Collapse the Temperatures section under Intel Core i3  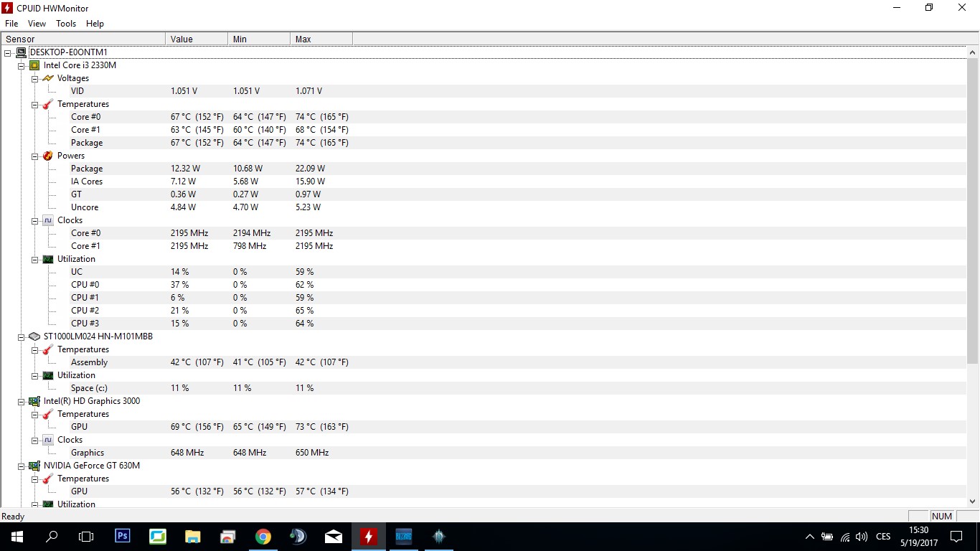click(x=34, y=104)
